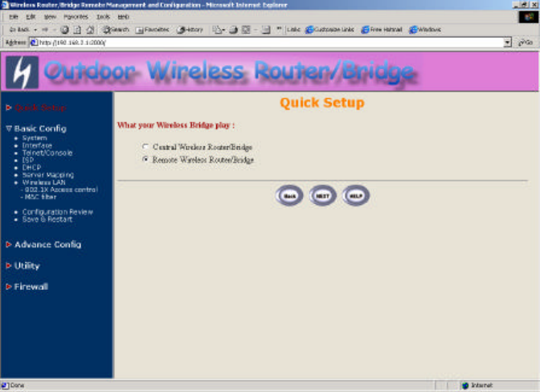
Task: Click the Quick Setup red arrow
Action: coord(9,108)
